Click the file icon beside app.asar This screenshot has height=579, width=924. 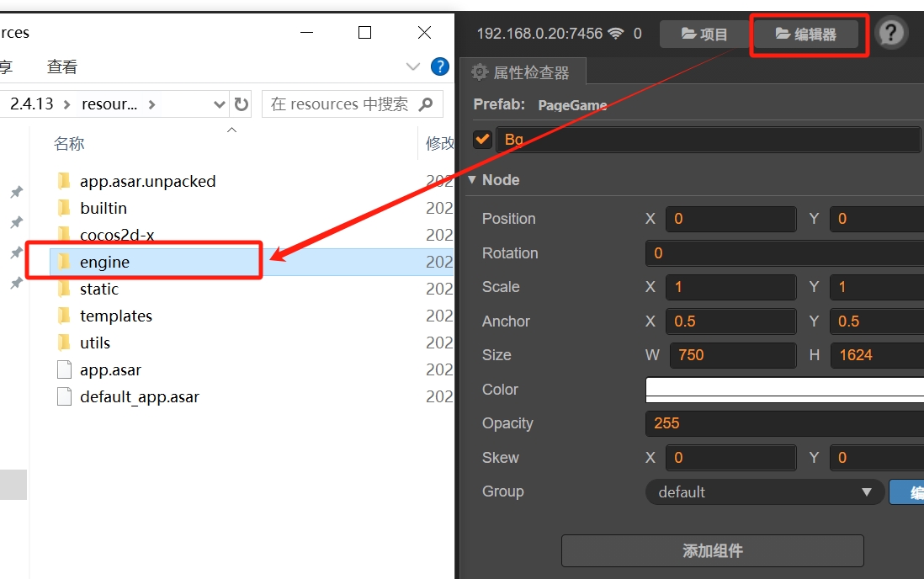pyautogui.click(x=64, y=369)
